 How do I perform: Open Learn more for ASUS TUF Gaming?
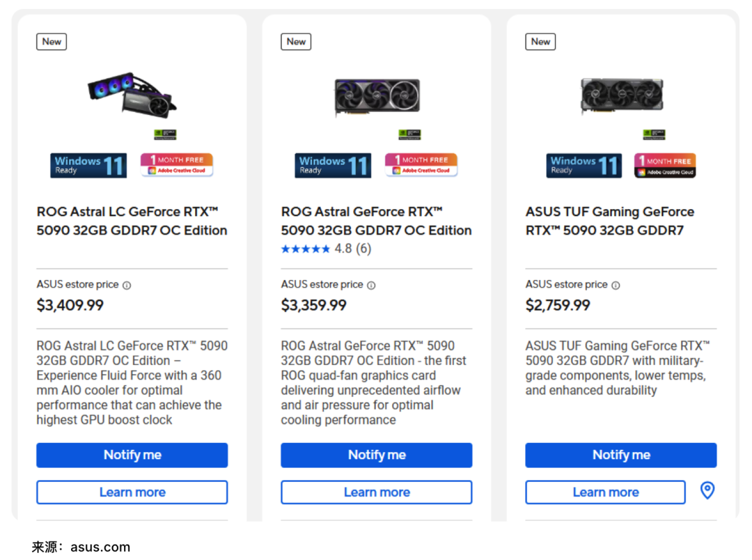click(x=605, y=492)
